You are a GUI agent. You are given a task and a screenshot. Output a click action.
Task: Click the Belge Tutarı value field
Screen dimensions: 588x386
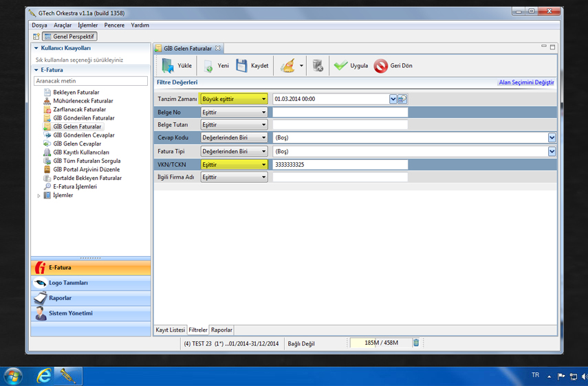[340, 125]
